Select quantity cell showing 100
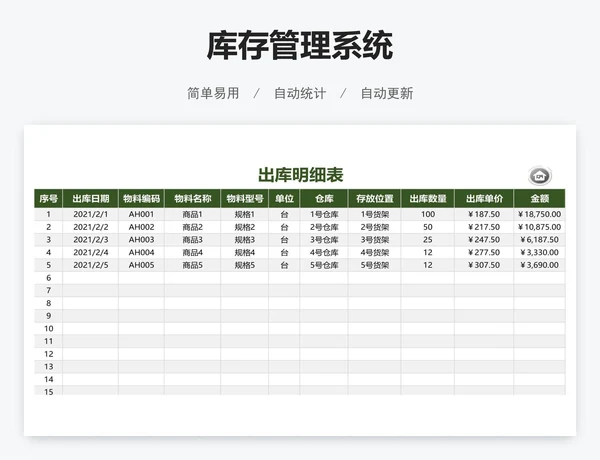Image resolution: width=600 pixels, height=460 pixels. point(427,214)
